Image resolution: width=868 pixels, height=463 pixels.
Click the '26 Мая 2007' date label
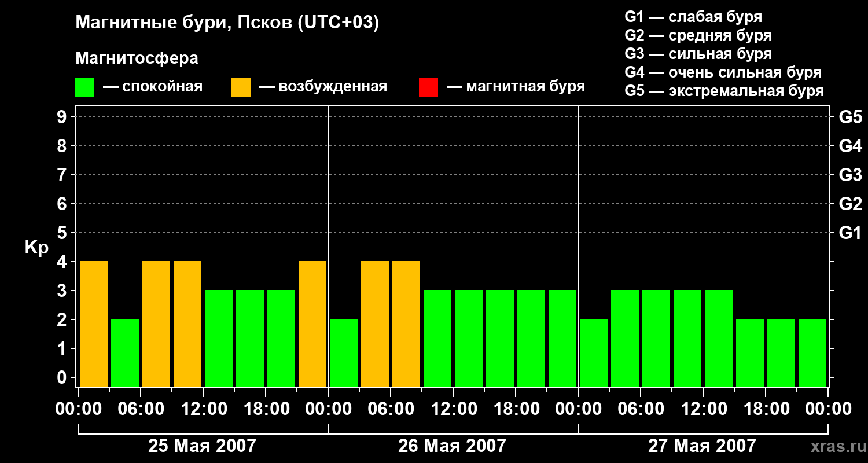452,446
